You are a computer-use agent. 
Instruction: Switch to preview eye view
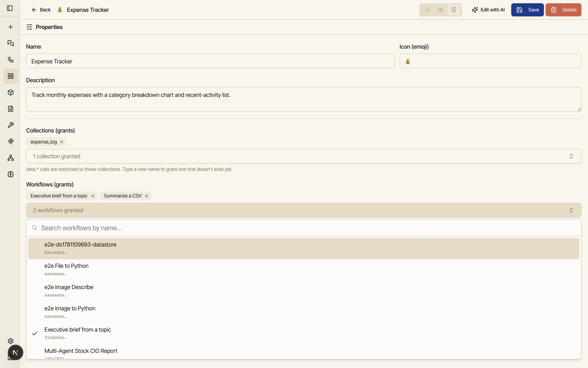pyautogui.click(x=441, y=10)
